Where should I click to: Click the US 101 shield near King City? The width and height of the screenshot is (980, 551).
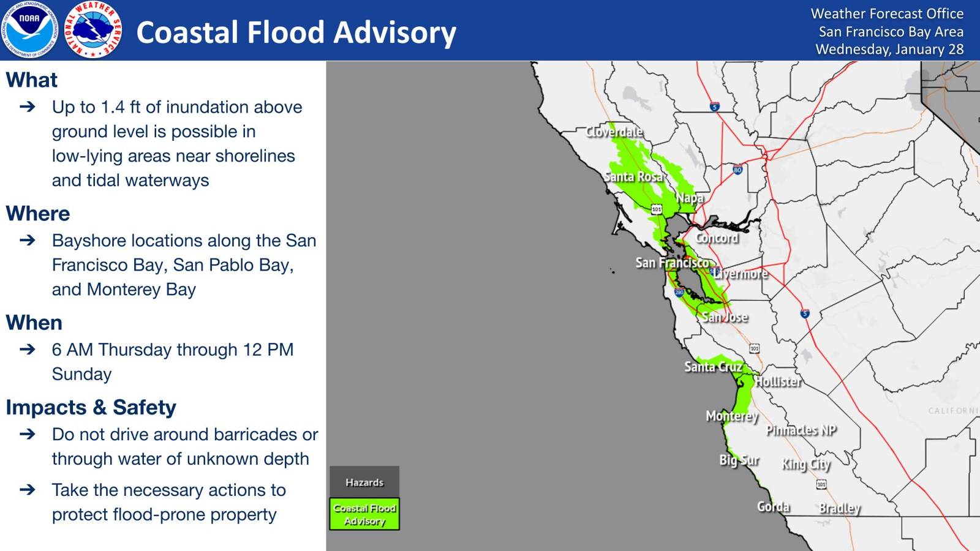821,484
